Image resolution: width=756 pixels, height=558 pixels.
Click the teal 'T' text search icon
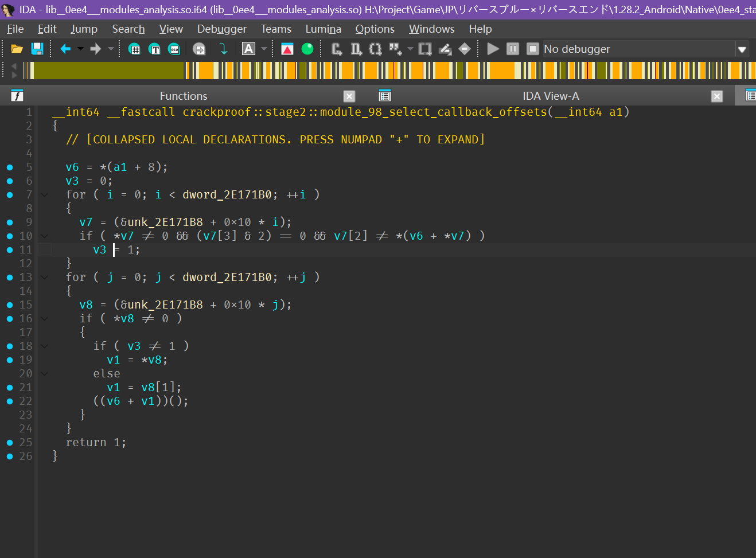155,49
